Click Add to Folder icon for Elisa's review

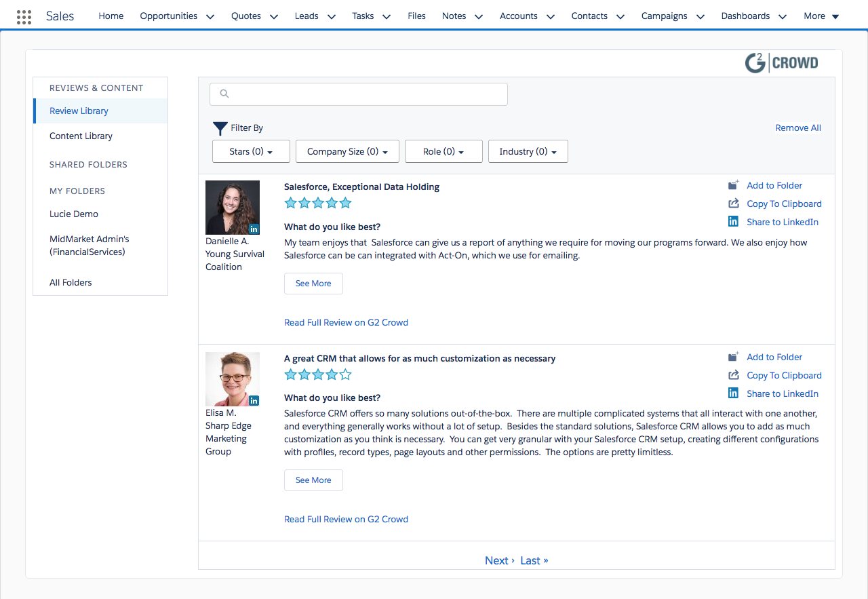[733, 357]
